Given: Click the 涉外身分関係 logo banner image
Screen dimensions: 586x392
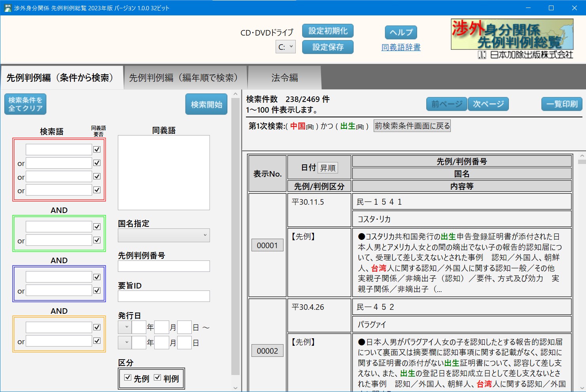Looking at the screenshot, I should coord(512,39).
